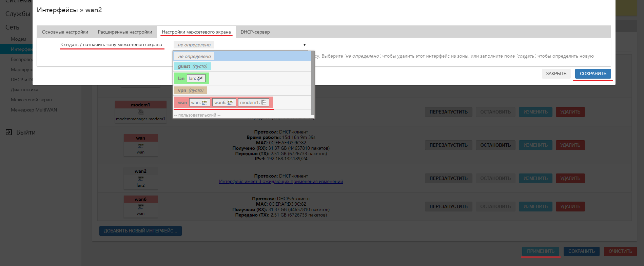Select the guest (пусто) zone option
This screenshot has height=266, width=644.
[x=192, y=66]
